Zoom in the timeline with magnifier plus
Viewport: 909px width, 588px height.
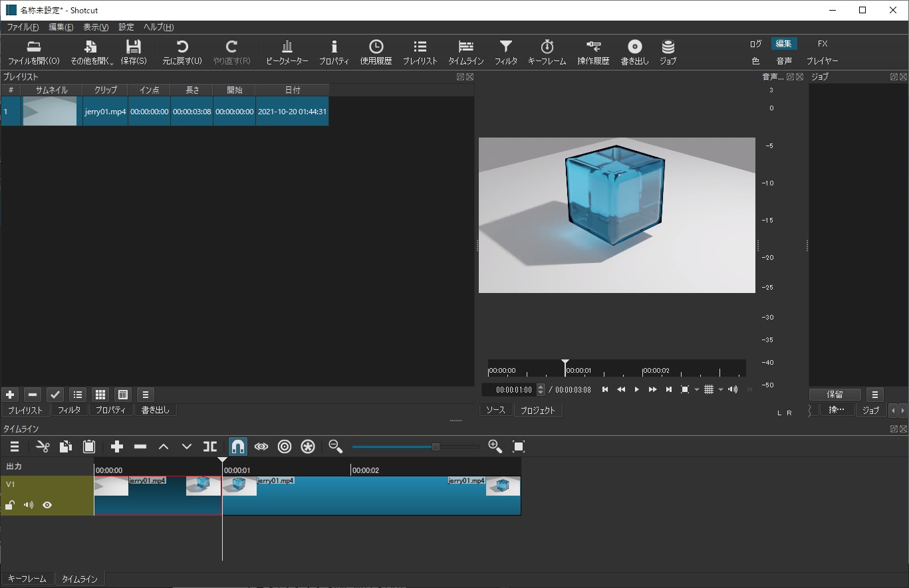[x=495, y=446]
